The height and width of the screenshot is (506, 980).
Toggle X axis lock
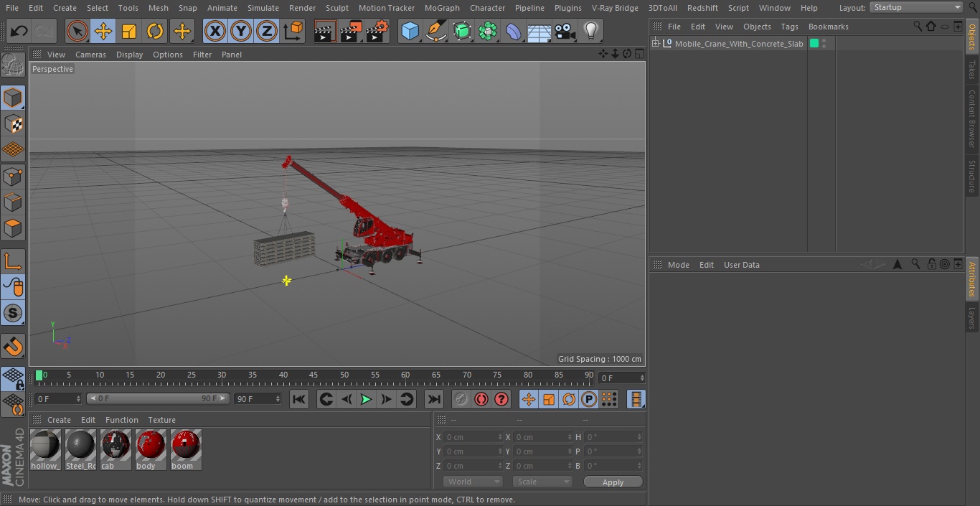point(215,31)
